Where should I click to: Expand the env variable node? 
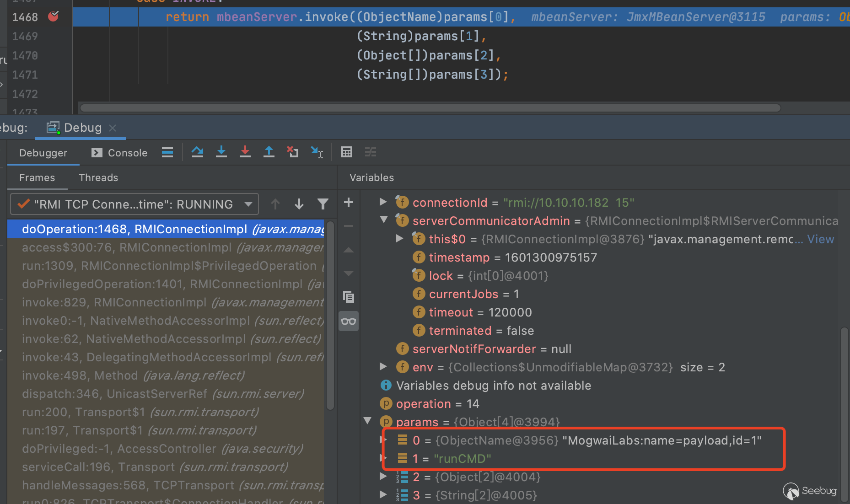(x=383, y=367)
